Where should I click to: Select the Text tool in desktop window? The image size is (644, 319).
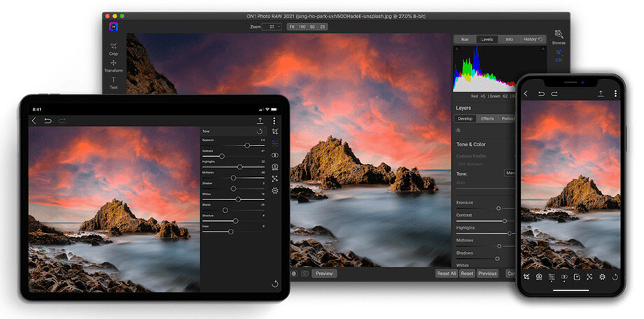(x=113, y=82)
